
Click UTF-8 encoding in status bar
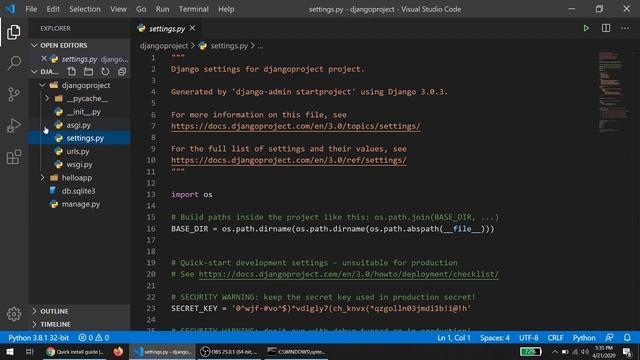click(529, 338)
